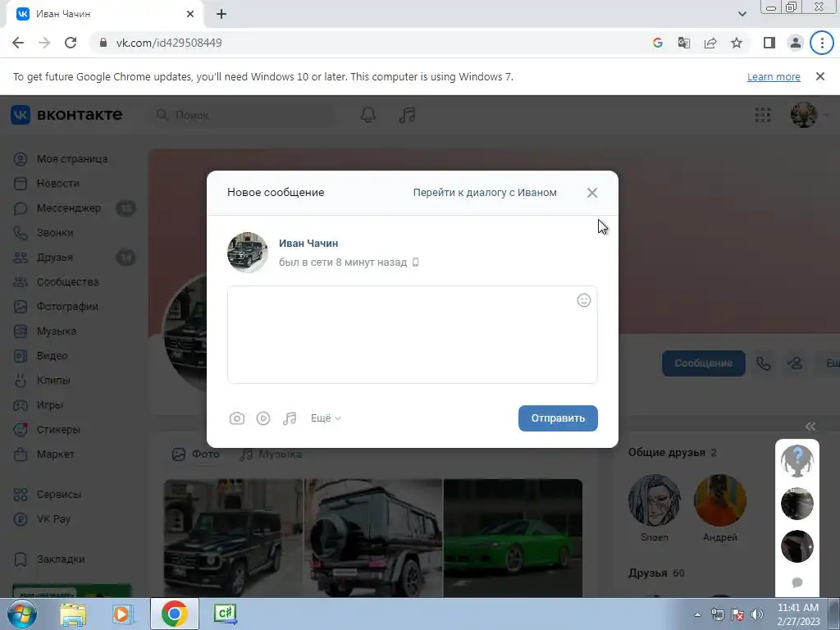Click Иван Чачин's avatar in dialog
This screenshot has height=630, width=840.
248,253
